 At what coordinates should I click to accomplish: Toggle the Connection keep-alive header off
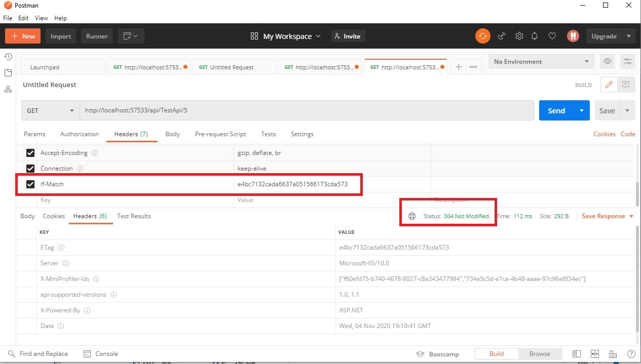pos(30,168)
